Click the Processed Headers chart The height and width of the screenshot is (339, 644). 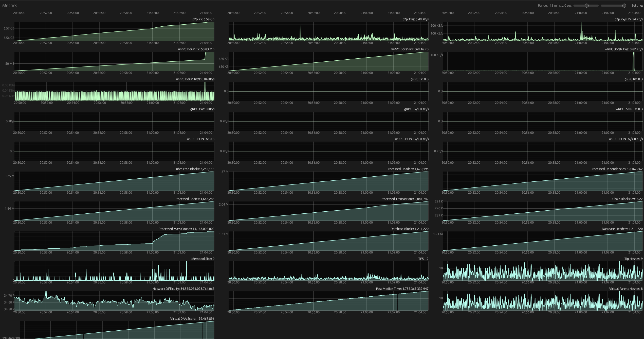tap(328, 181)
